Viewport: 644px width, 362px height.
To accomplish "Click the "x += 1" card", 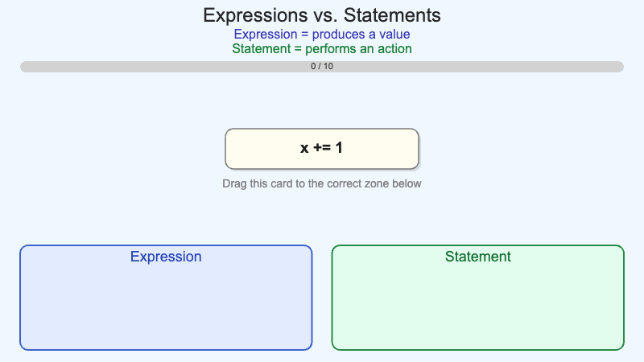I will coord(322,149).
